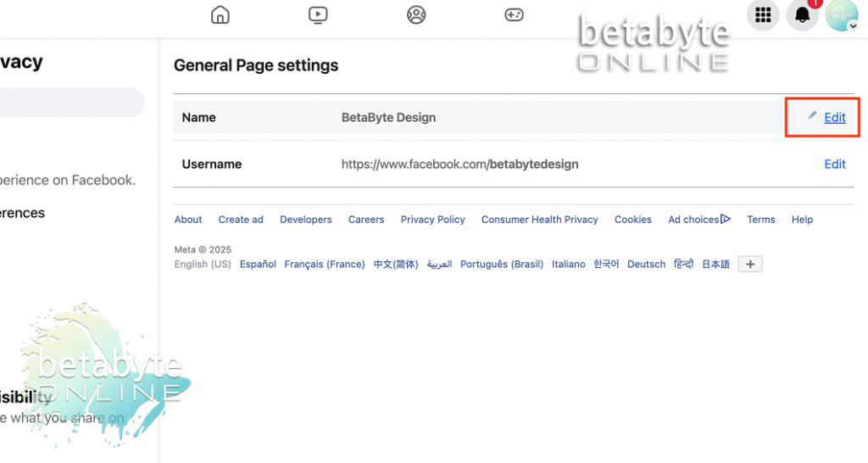
Task: Click the Ad choices triangle icon
Action: pos(726,219)
